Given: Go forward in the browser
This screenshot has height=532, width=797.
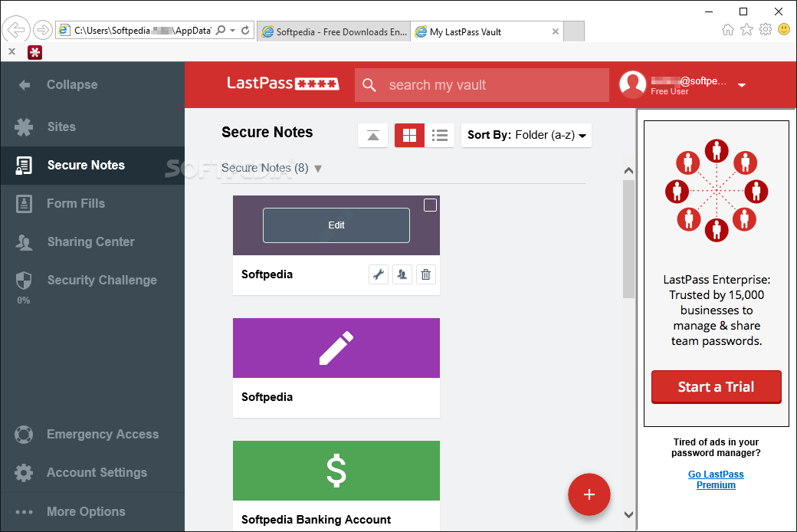Looking at the screenshot, I should coord(43,30).
